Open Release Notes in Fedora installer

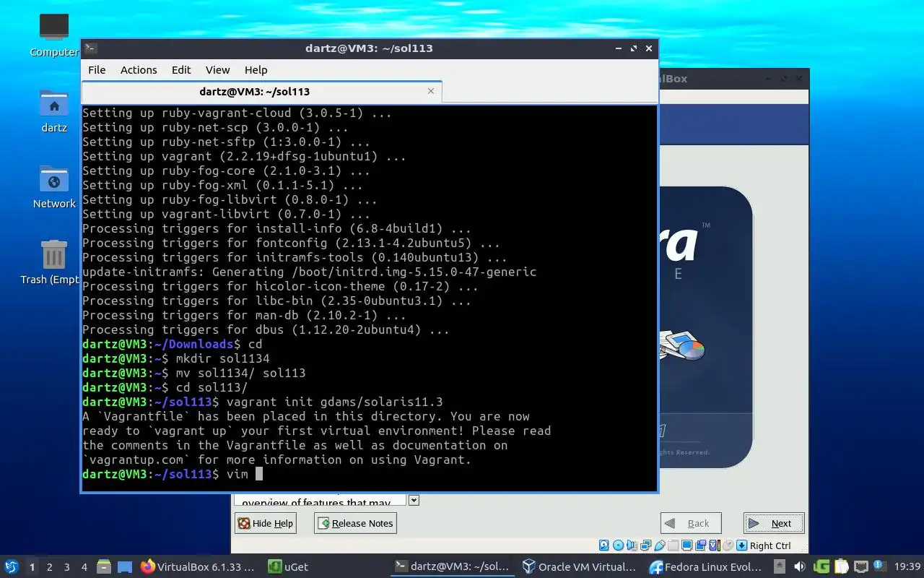click(x=355, y=523)
